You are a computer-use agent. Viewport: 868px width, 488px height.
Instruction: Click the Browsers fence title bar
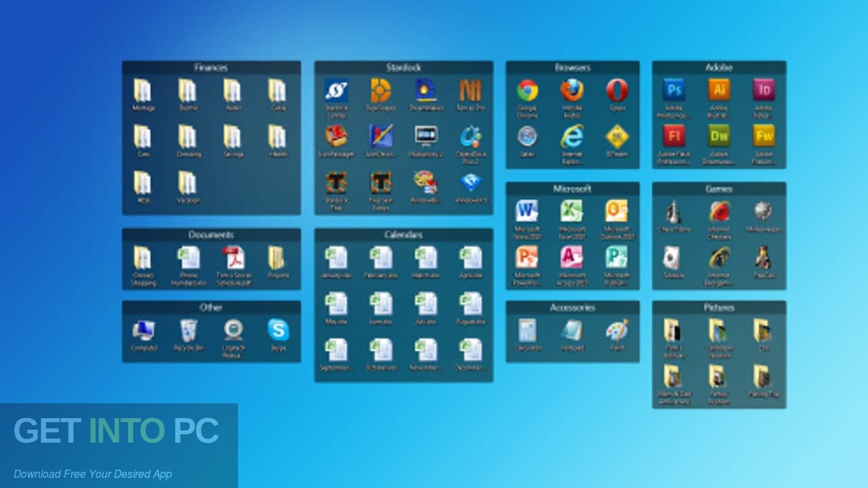pyautogui.click(x=572, y=67)
